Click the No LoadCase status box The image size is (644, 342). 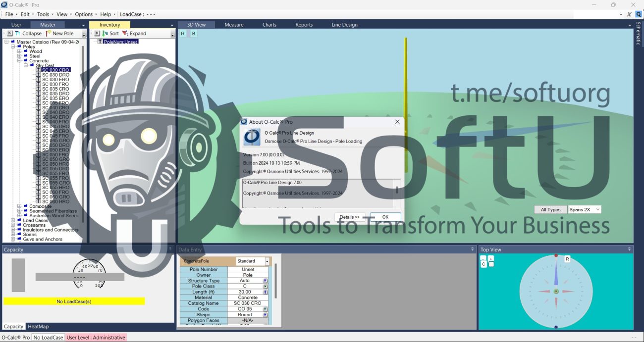(x=48, y=338)
